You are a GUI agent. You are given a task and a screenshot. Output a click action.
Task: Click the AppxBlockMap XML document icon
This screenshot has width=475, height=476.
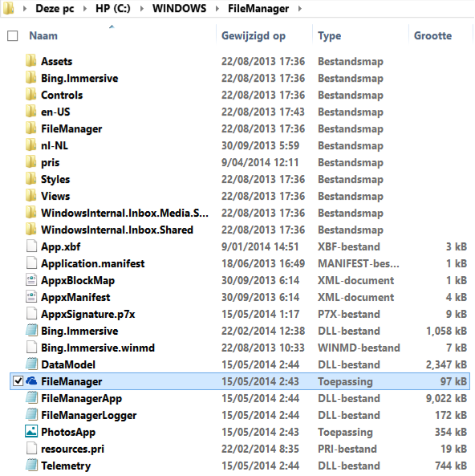[x=31, y=279]
